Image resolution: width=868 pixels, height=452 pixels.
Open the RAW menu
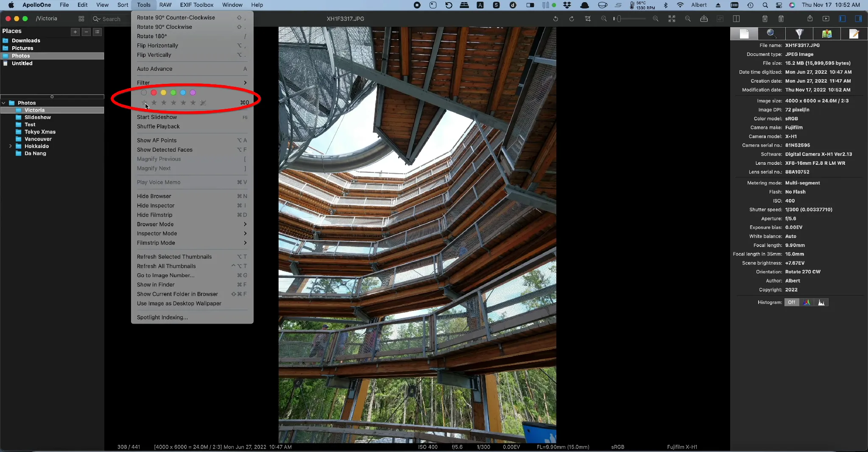165,5
